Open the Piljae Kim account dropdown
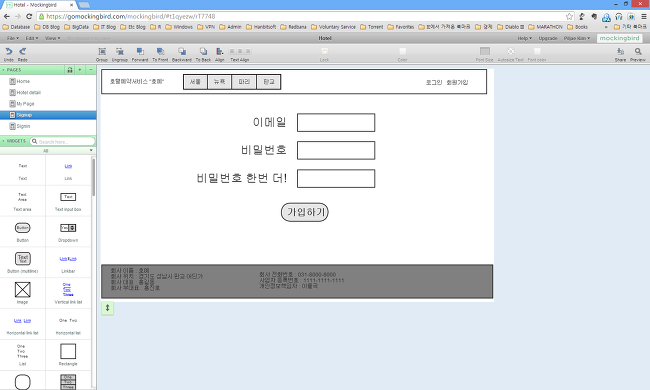 577,38
